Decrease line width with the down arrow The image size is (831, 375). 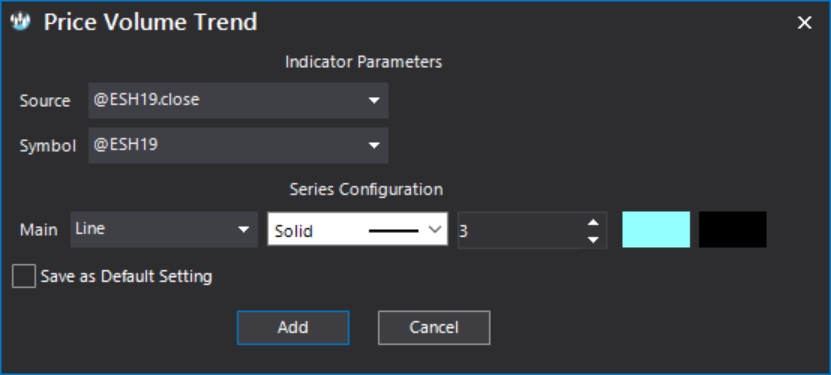click(x=594, y=239)
